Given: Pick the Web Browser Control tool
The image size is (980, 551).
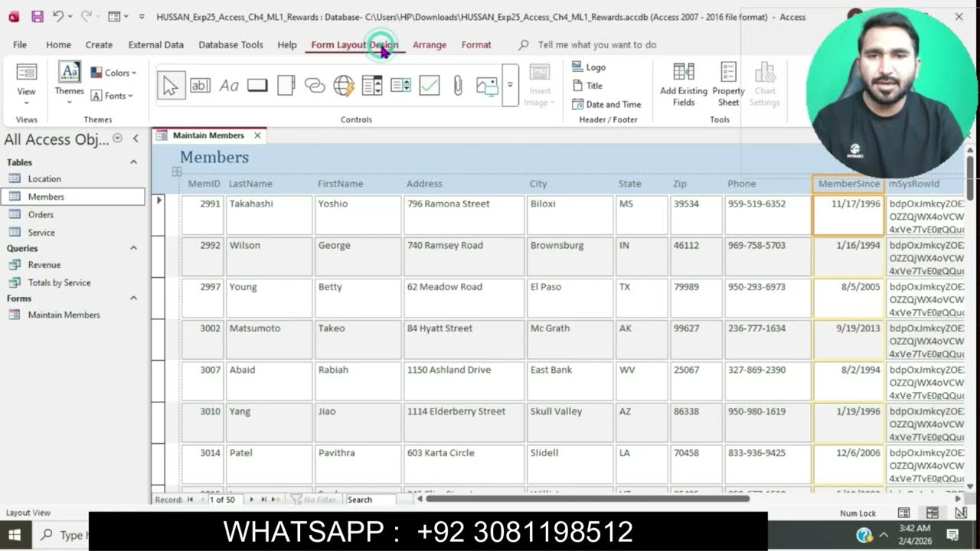Looking at the screenshot, I should [x=344, y=86].
